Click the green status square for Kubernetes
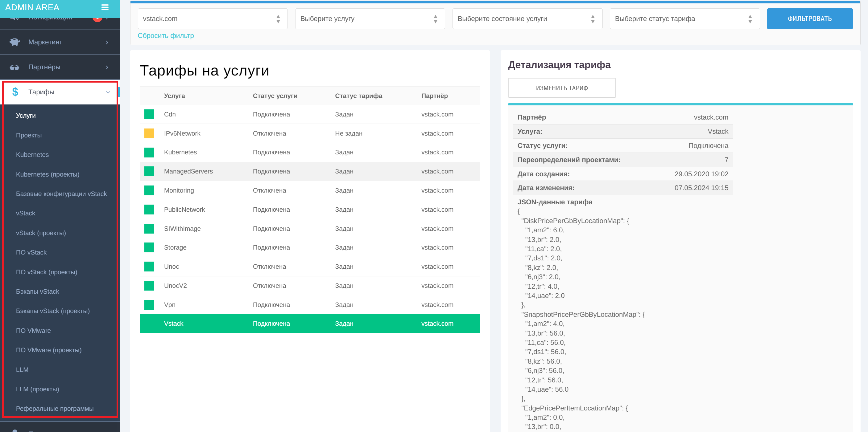The image size is (868, 432). coord(149,152)
